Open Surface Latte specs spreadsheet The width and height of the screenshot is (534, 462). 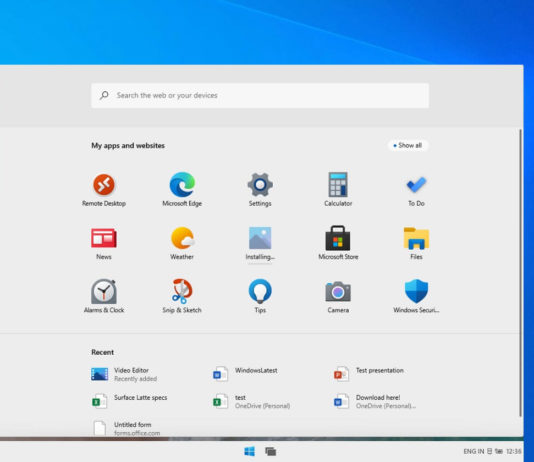click(130, 401)
